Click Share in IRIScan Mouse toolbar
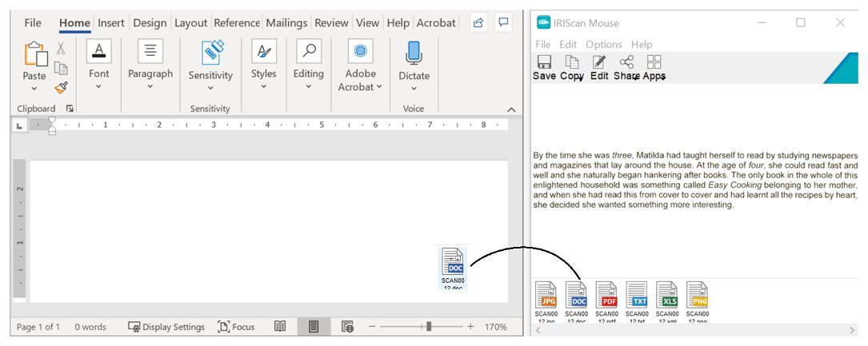Viewport: 868px width, 346px height. 626,68
